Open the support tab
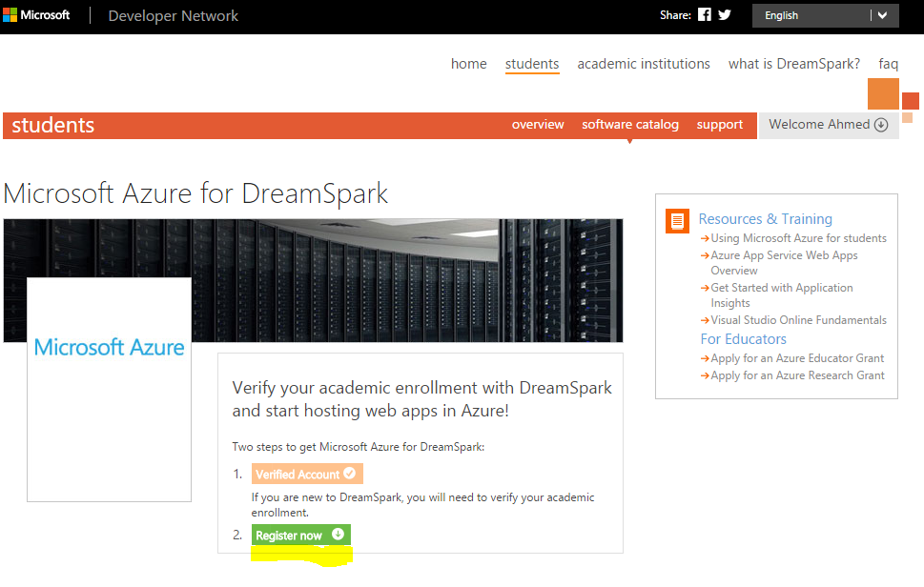 click(720, 125)
